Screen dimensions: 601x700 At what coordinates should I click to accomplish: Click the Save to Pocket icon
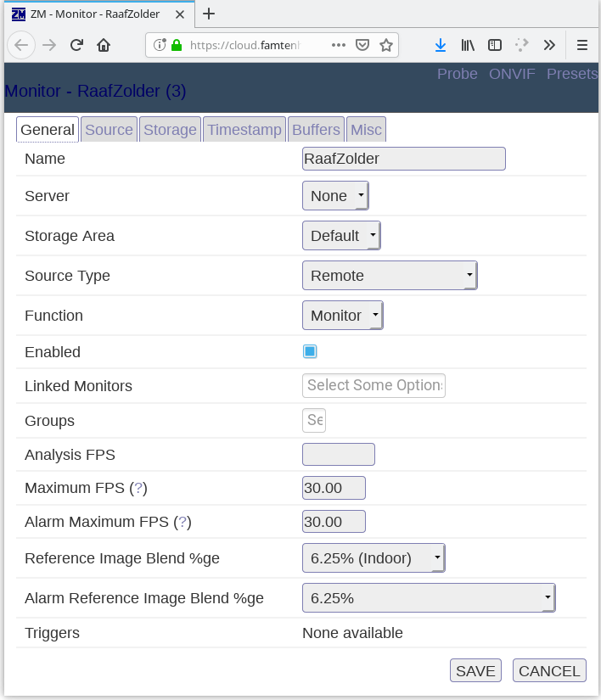(362, 45)
